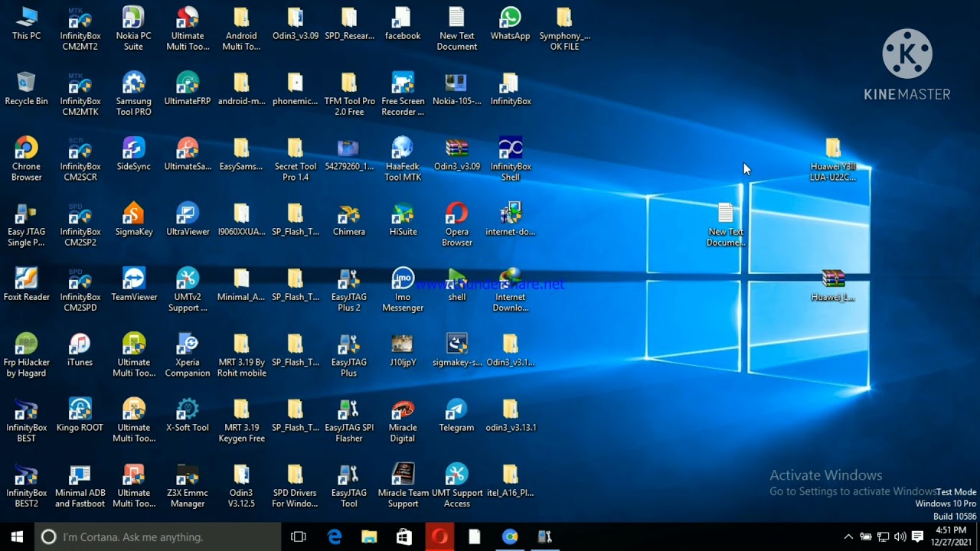Viewport: 980px width, 551px height.
Task: Launch UltraViewer shortcut
Action: click(188, 220)
